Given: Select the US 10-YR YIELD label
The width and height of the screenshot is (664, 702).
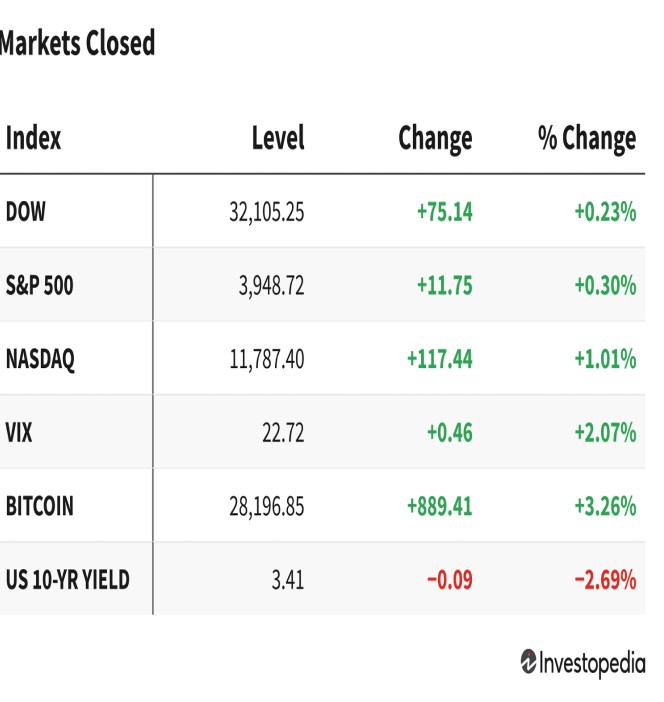Looking at the screenshot, I should pyautogui.click(x=68, y=580).
